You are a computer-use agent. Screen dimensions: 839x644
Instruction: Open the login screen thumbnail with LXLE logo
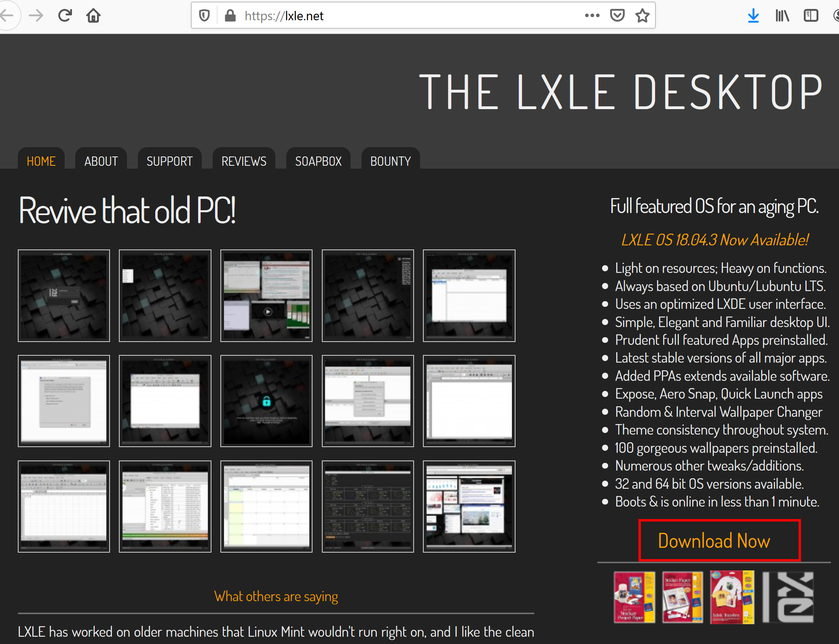click(64, 296)
